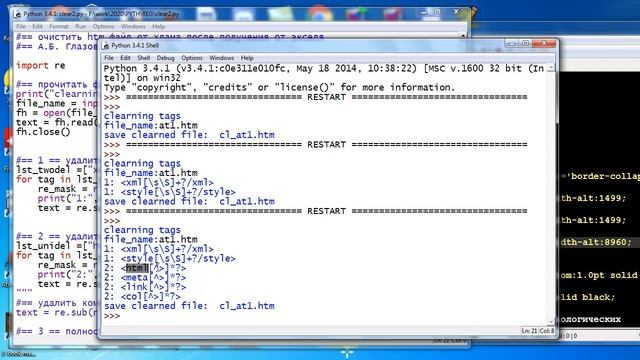Click 'dth-alt:8960;' text in right background window
Screen dimensions: 640x360
coord(596,242)
